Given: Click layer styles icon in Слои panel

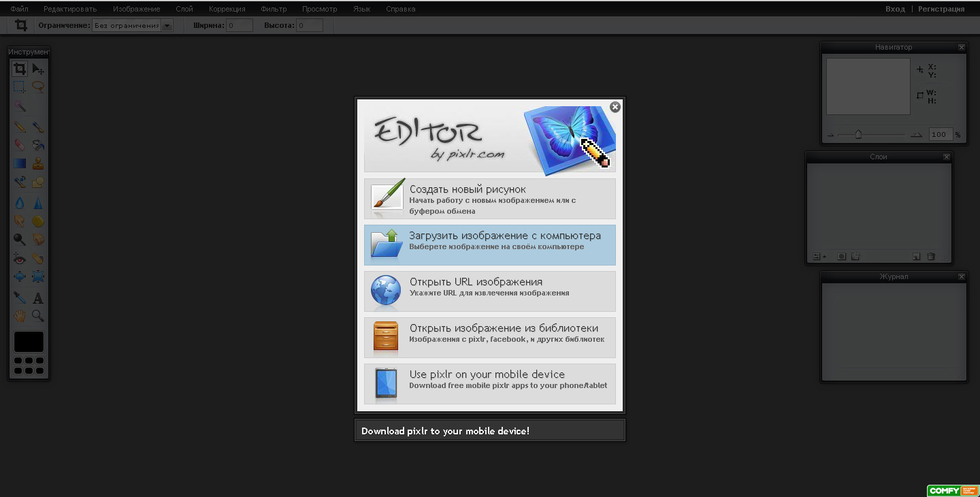Looking at the screenshot, I should 856,256.
